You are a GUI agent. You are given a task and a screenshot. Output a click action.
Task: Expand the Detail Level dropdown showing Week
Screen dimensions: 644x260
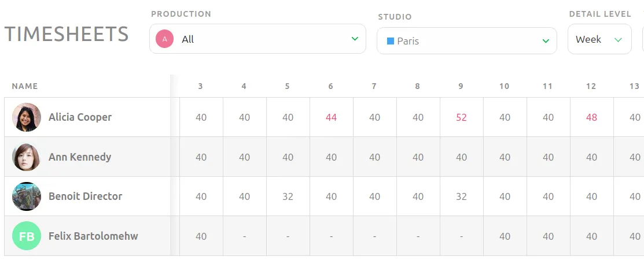[x=599, y=39]
